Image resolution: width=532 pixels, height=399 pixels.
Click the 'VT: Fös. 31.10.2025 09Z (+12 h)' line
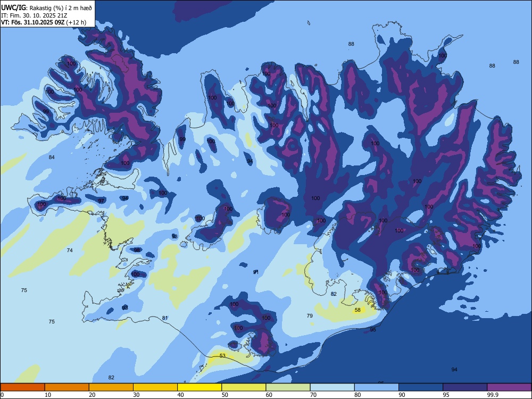[44, 22]
